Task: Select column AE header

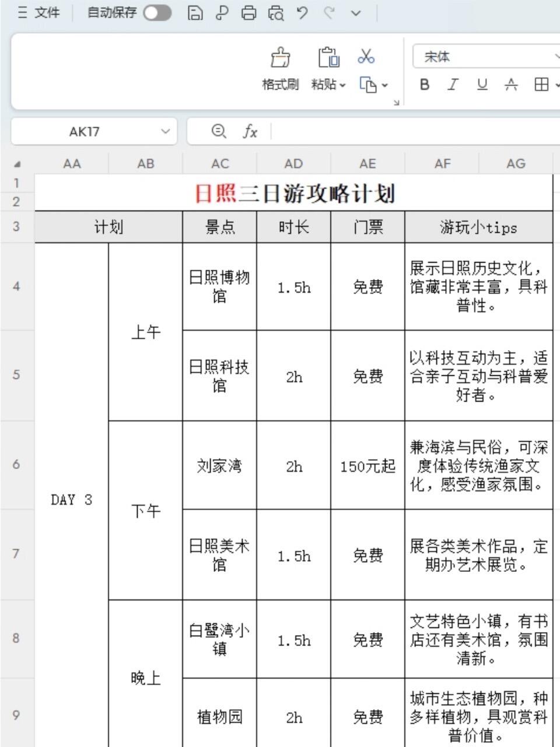Action: point(368,164)
